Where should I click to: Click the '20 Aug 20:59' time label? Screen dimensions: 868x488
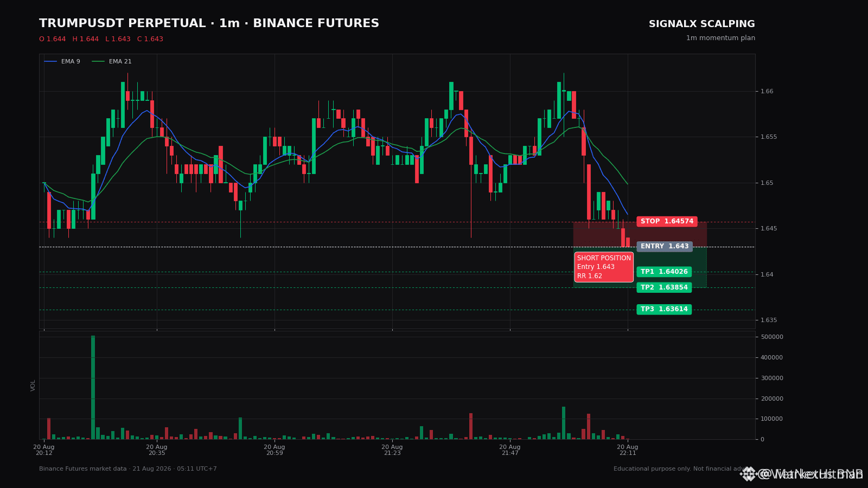pyautogui.click(x=275, y=450)
